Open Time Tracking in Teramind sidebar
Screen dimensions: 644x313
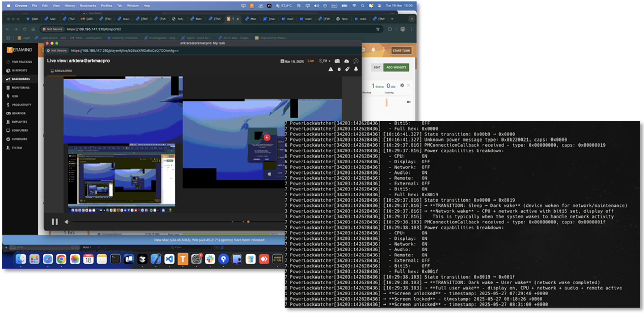[19, 62]
